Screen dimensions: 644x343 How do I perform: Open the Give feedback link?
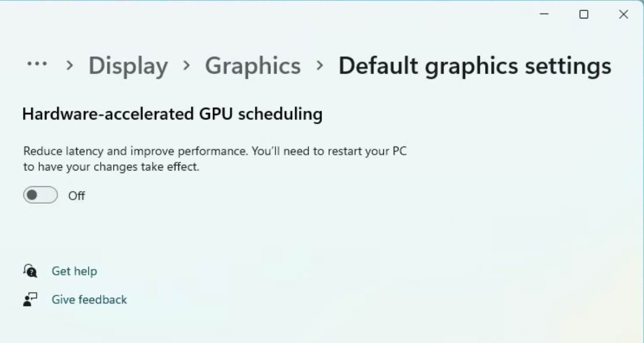89,300
